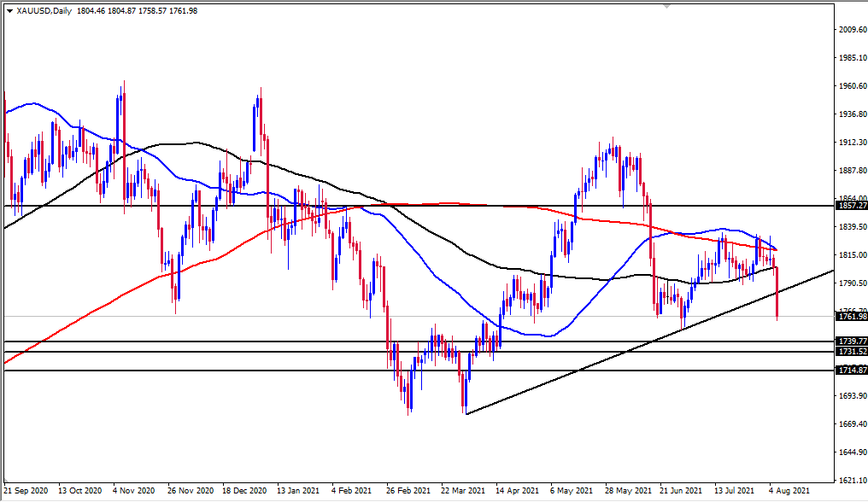Click the 13 Jan 2021 date label
The height and width of the screenshot is (502, 868).
point(298,490)
